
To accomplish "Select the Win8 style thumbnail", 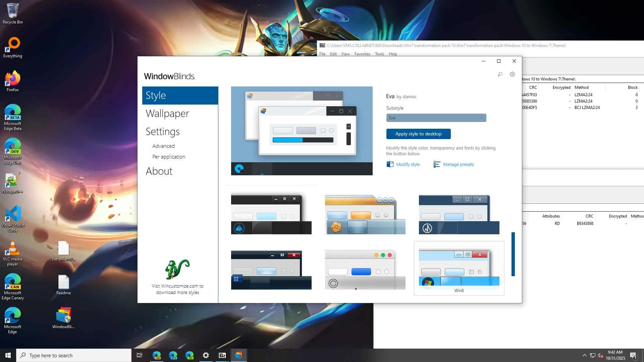I will (x=459, y=268).
